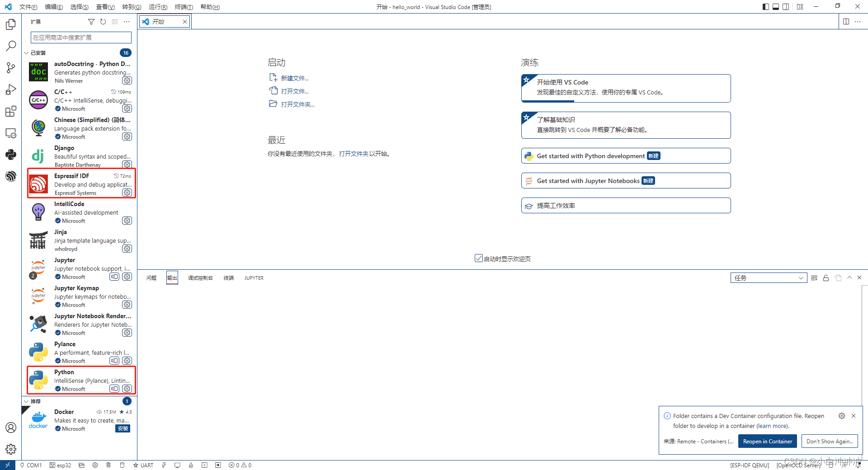
Task: Toggle 'show welcome page on startup' checkbox
Action: click(479, 258)
